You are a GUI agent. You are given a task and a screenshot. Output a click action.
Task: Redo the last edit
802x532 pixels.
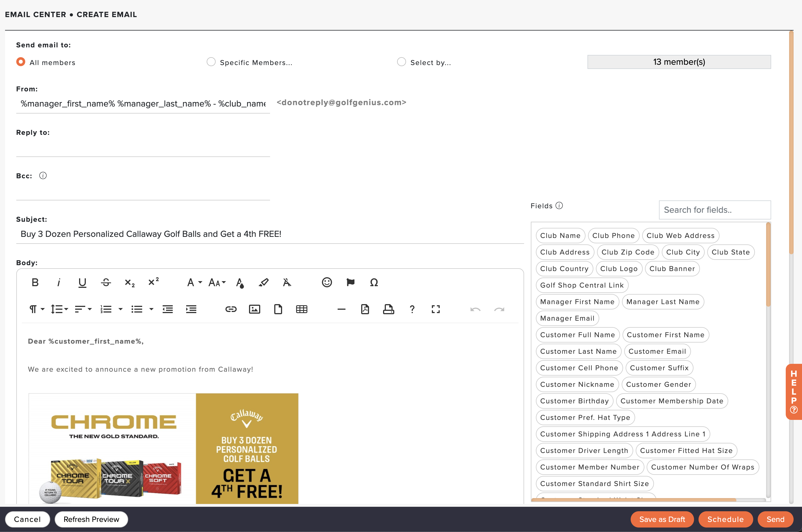(499, 309)
